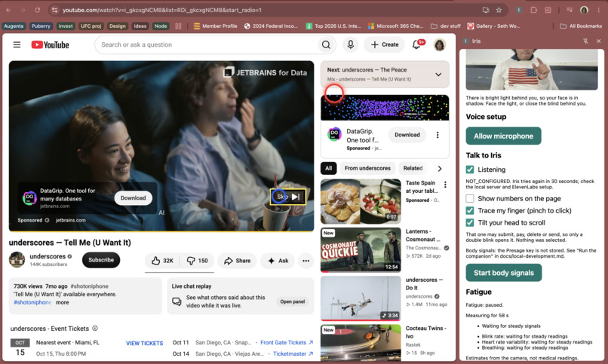Reload the page in Chrome
608x364 pixels.
tap(37, 10)
